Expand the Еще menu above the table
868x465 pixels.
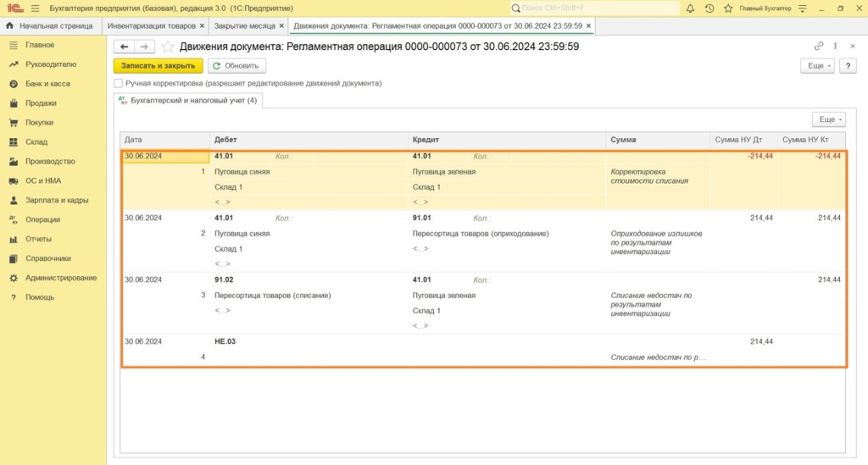point(828,120)
